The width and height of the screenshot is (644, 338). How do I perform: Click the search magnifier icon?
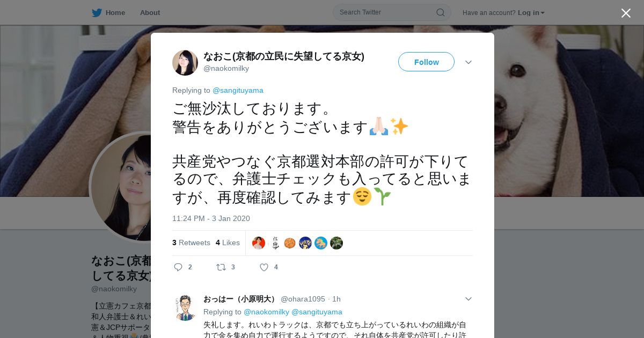pyautogui.click(x=441, y=12)
